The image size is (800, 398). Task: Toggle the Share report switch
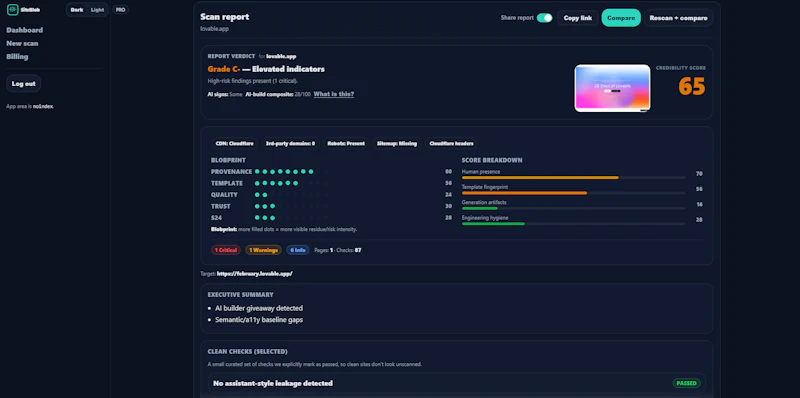544,18
